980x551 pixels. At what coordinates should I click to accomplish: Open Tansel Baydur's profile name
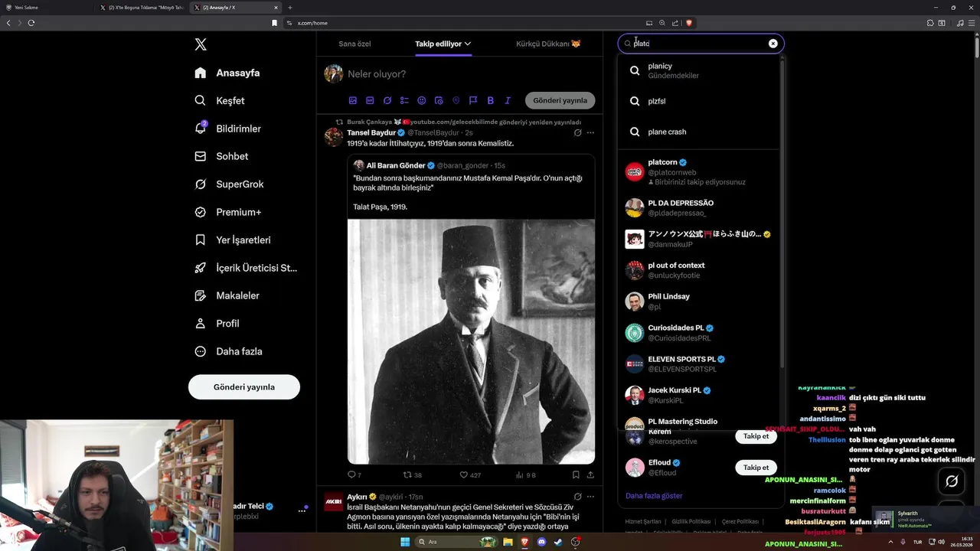(x=371, y=132)
